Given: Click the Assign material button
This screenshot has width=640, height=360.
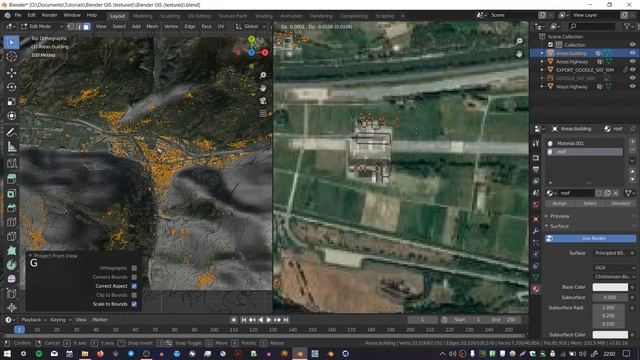Looking at the screenshot, I should pos(560,203).
